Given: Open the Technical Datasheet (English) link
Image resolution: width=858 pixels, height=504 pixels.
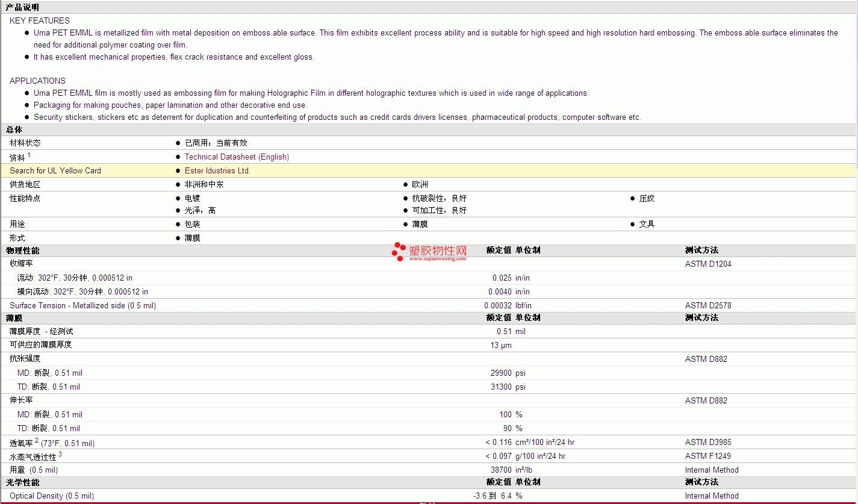Looking at the screenshot, I should 237,157.
